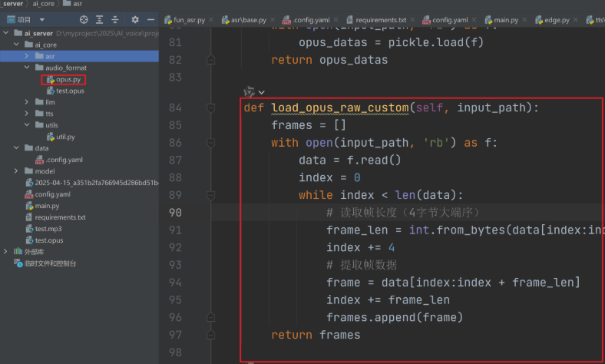The image size is (605, 364).
Task: Toggle fold marker at line 89
Action: (x=210, y=195)
